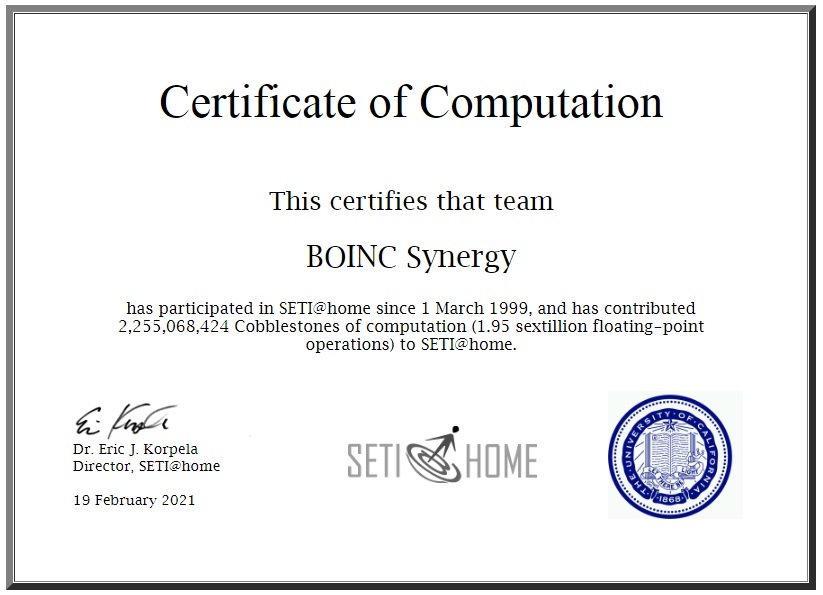Click the "1.95 sextillion floating-point" text
Viewport: 823px width, 595px height.
(x=591, y=326)
